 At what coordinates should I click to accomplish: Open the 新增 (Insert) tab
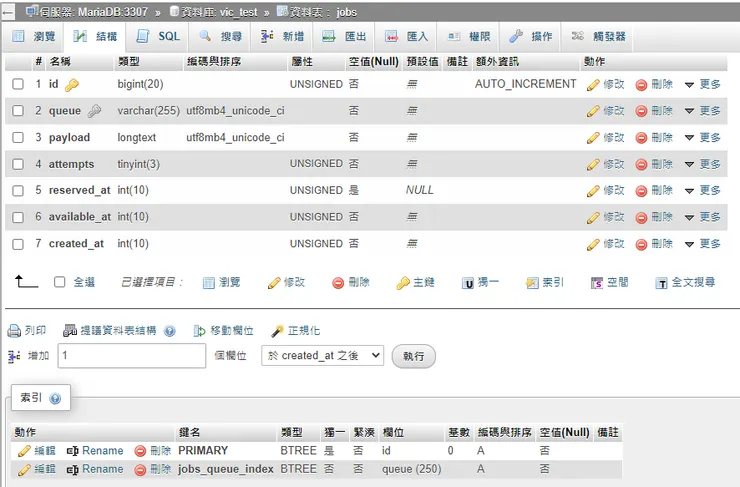pyautogui.click(x=282, y=36)
